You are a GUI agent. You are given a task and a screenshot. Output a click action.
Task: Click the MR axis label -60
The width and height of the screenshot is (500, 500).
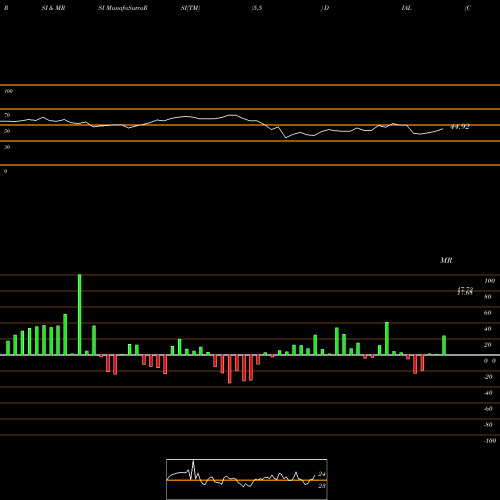(488, 409)
